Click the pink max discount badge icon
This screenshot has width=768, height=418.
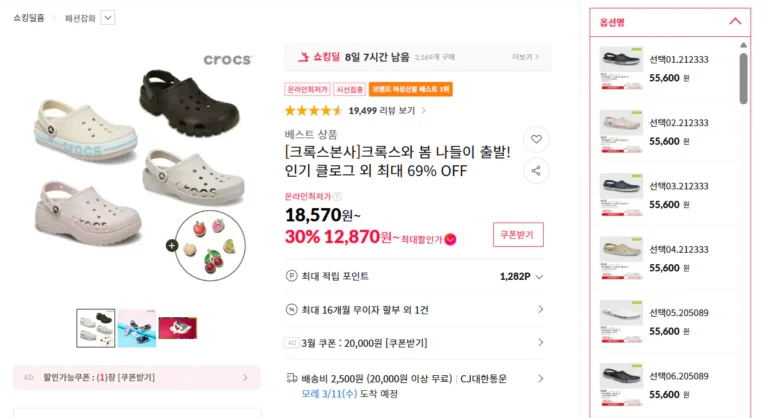click(x=450, y=239)
